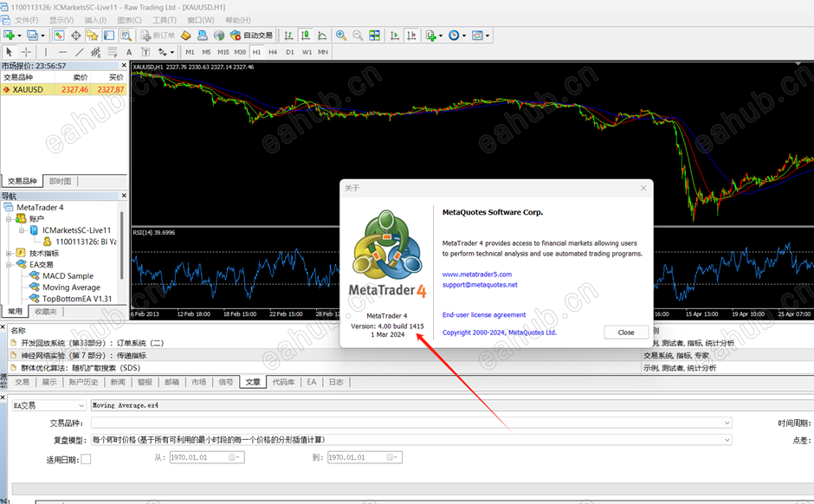Select the trendline drawing tool
Image resolution: width=814 pixels, height=504 pixels.
[79, 52]
